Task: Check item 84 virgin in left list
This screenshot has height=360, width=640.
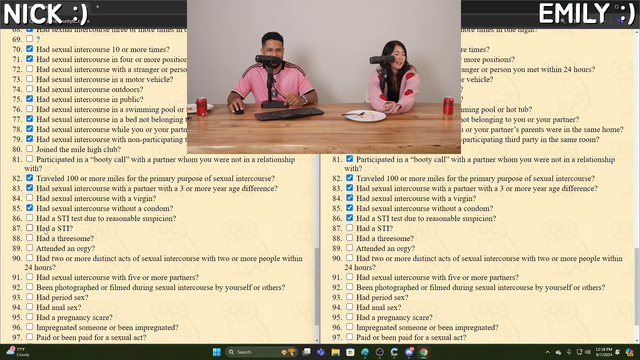Action: point(29,198)
